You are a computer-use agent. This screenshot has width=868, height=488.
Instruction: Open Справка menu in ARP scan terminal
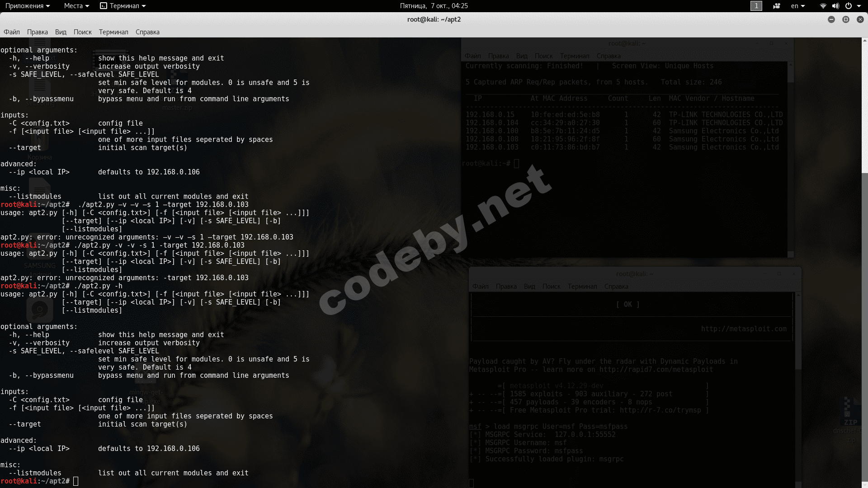[609, 56]
